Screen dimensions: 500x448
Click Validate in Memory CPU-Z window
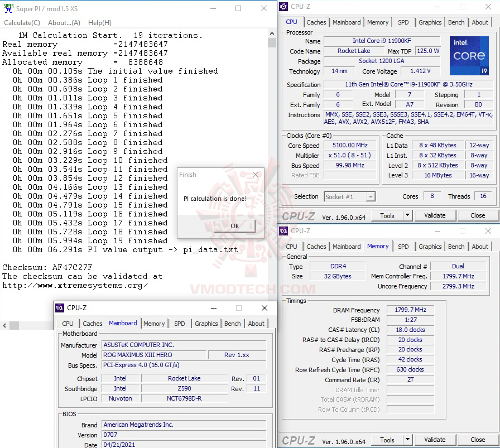pyautogui.click(x=435, y=440)
